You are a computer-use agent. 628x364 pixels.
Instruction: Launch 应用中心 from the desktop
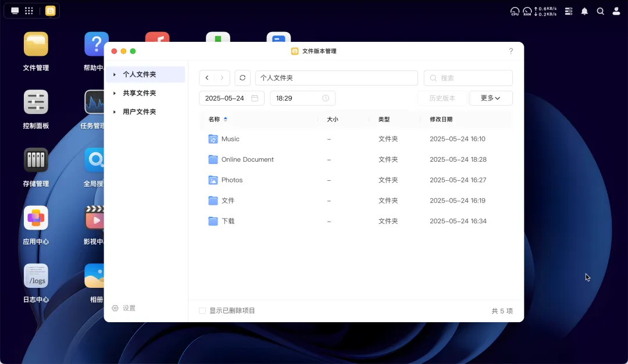(x=35, y=218)
